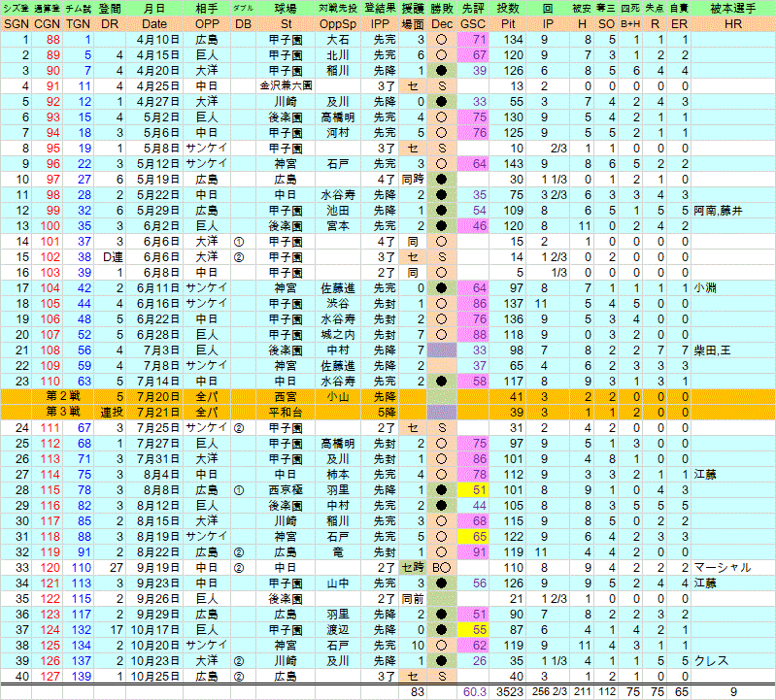Select opposing starter cell 城之内
The width and height of the screenshot is (776, 700).
point(338,335)
